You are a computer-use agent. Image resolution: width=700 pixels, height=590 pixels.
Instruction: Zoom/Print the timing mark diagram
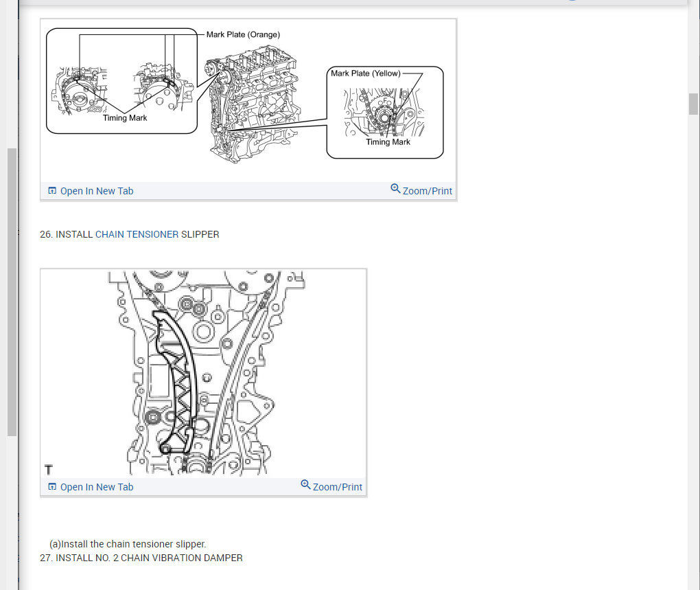(428, 191)
